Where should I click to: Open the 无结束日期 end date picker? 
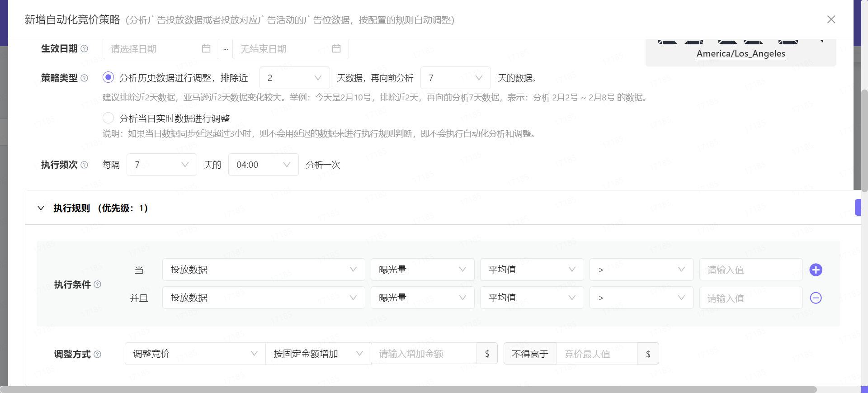click(290, 49)
